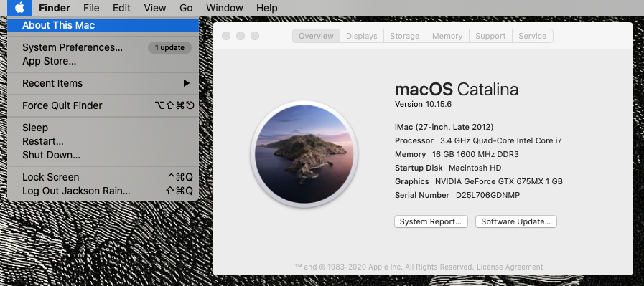Click the serial number D25L706GDNMP

pyautogui.click(x=488, y=195)
